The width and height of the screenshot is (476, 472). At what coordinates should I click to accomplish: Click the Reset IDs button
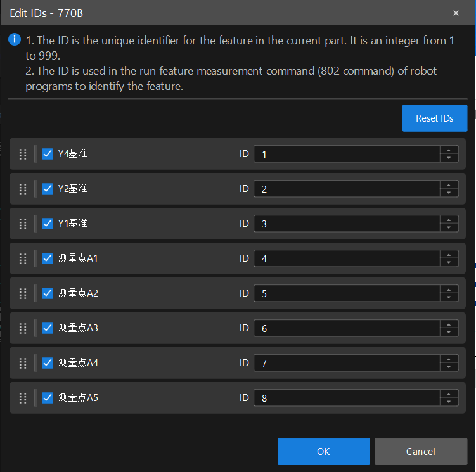pyautogui.click(x=434, y=118)
